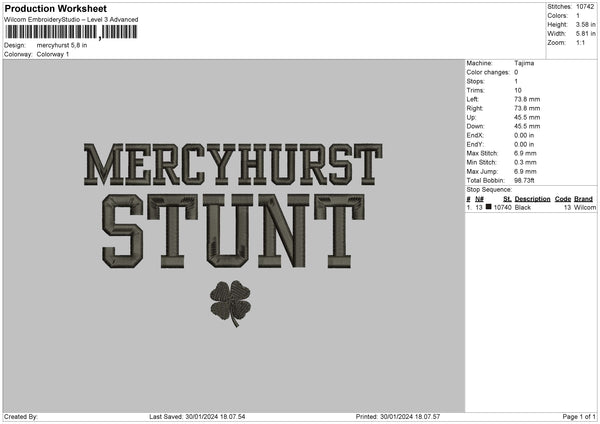Click the Up value '45.5 mm'
Screen dimensions: 600x424
[527, 117]
